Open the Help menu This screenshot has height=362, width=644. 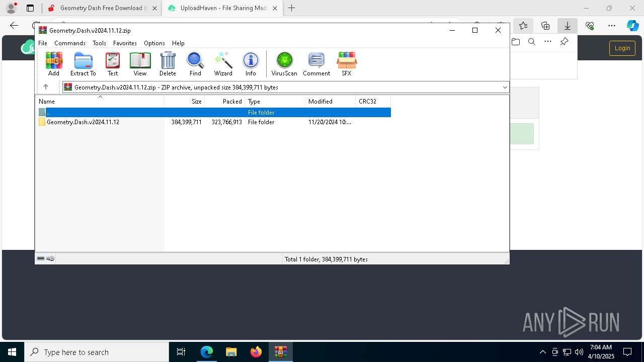(x=178, y=43)
